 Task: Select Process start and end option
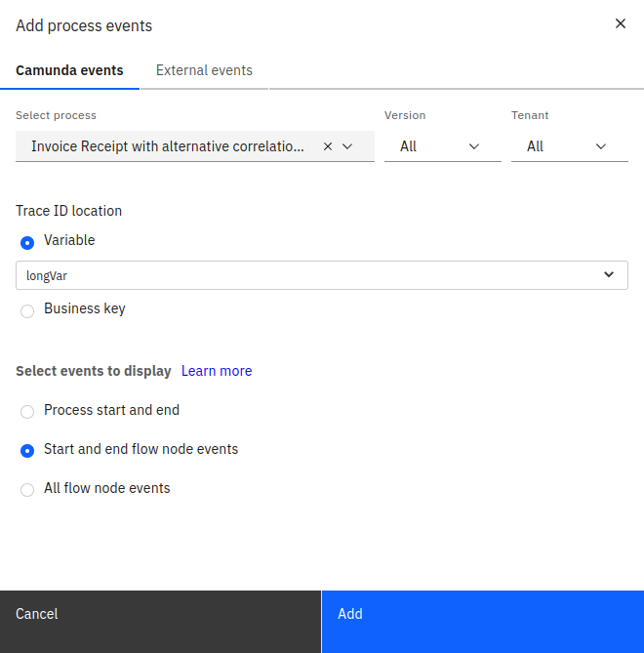27,412
